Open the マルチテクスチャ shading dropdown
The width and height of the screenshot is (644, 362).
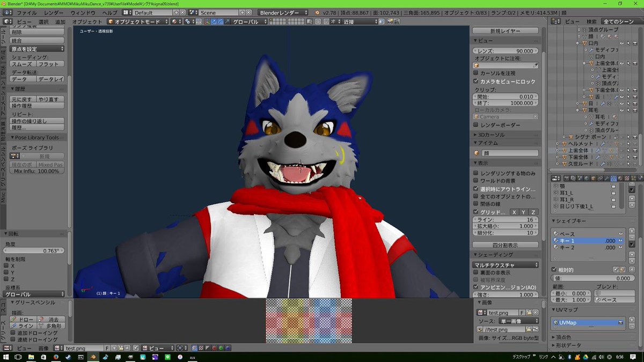(x=506, y=265)
